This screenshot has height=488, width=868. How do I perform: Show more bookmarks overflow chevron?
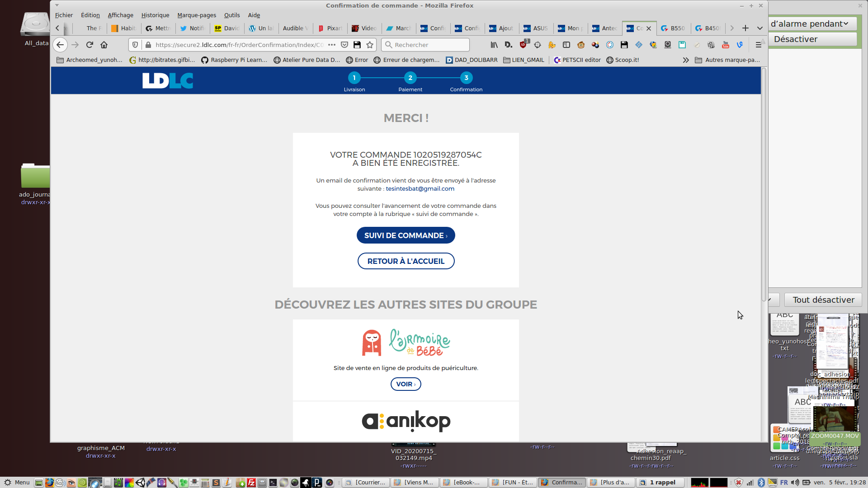click(x=686, y=60)
